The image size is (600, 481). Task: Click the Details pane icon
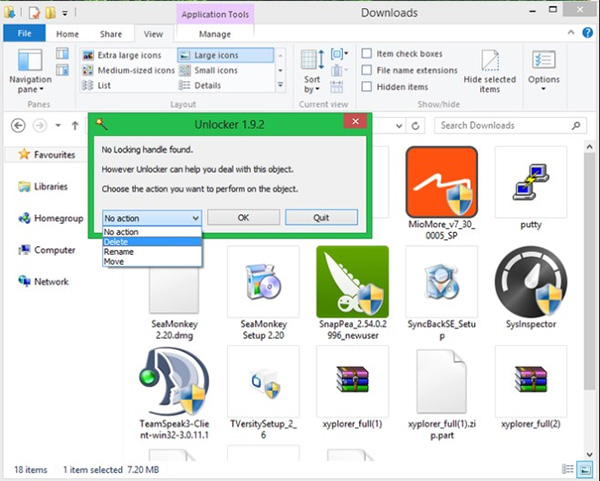tap(62, 70)
